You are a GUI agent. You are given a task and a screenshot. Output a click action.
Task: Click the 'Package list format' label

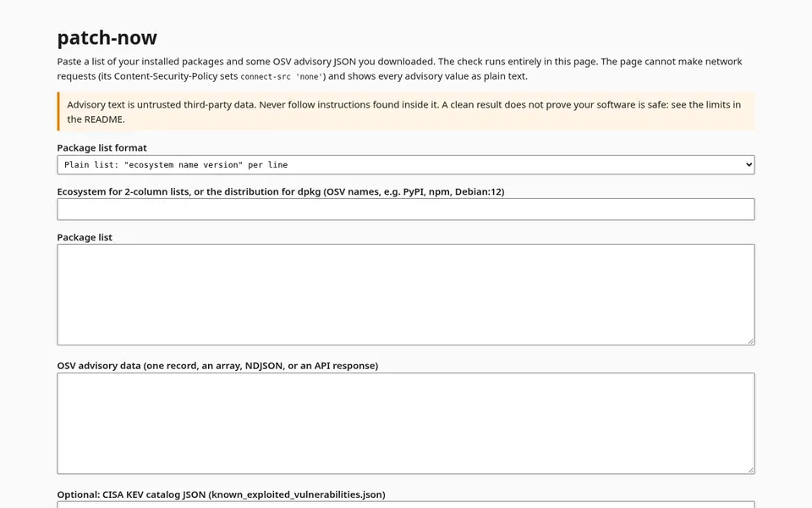102,147
